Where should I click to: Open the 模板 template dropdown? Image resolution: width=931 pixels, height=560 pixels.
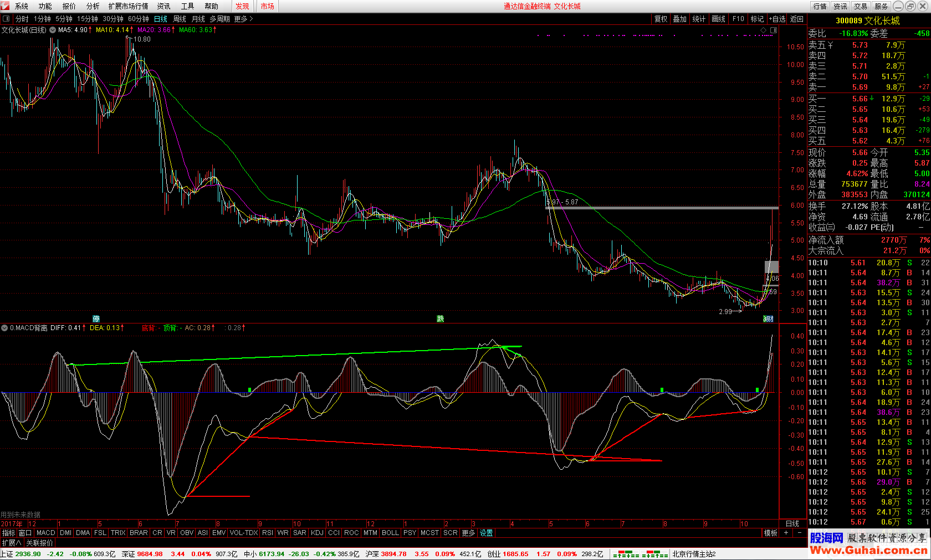[770, 533]
